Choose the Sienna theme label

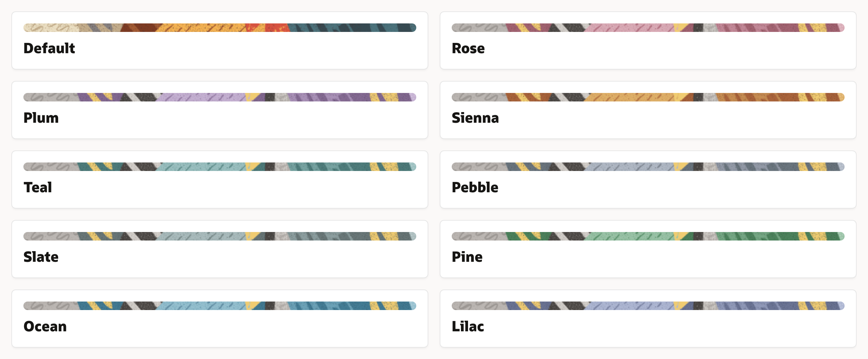pyautogui.click(x=475, y=118)
